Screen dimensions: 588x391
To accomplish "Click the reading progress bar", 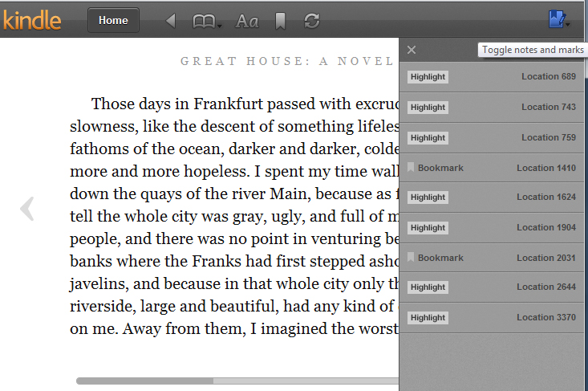I will (x=237, y=381).
